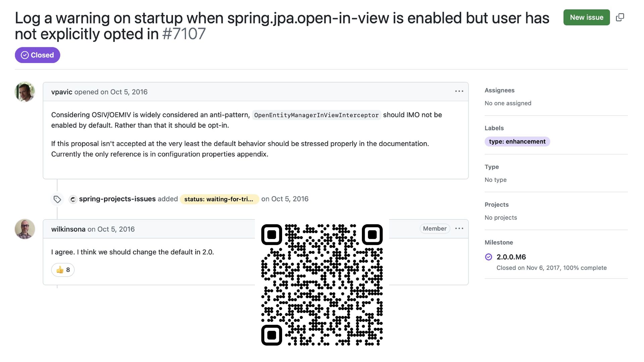Image resolution: width=644 pixels, height=362 pixels.
Task: Toggle the thumbs up reaction
Action: coord(63,270)
